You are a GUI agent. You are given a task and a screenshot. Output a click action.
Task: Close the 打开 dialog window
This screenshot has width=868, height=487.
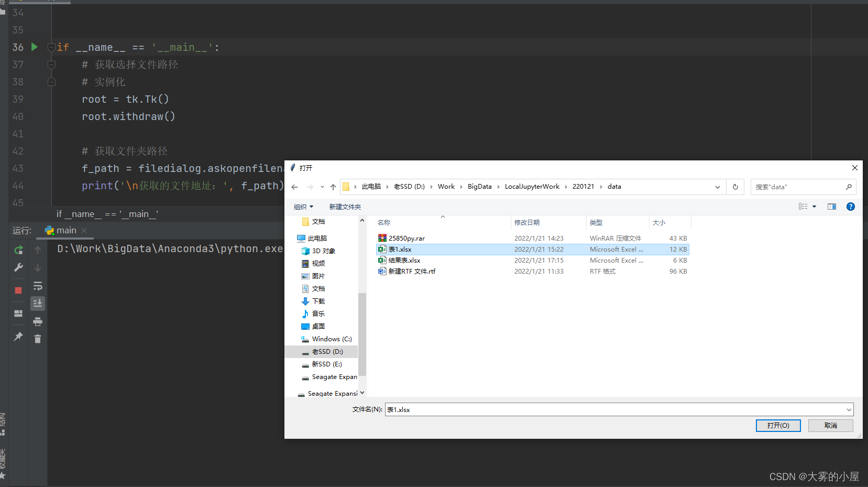coord(855,168)
